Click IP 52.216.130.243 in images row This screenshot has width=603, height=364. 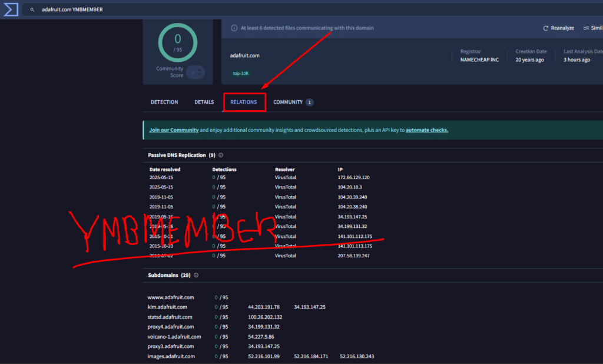click(357, 356)
